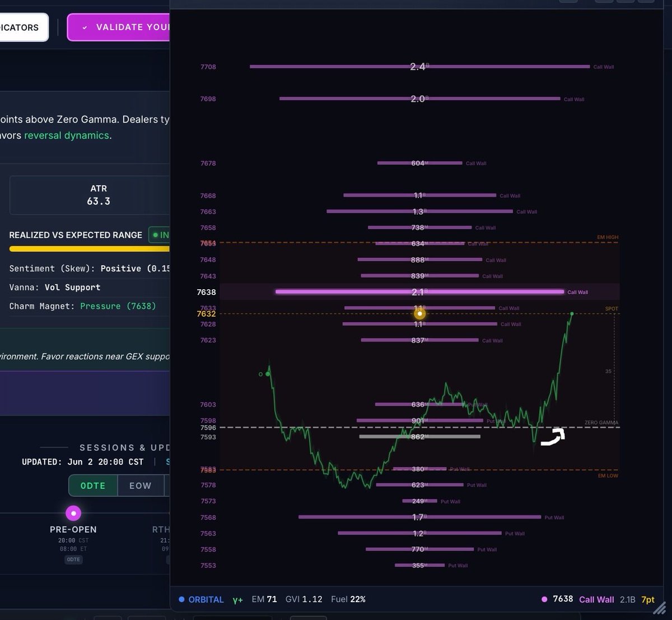Click the ZERO GAMMA line label

coord(601,422)
